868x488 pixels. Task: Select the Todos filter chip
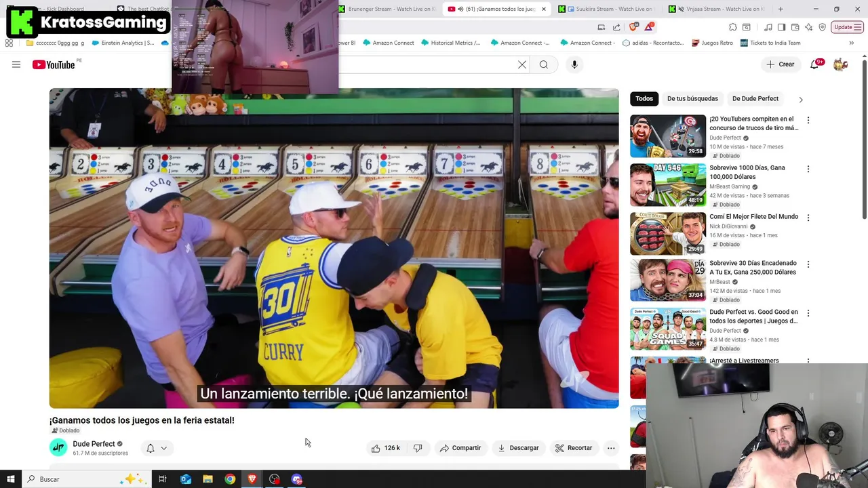tap(644, 98)
